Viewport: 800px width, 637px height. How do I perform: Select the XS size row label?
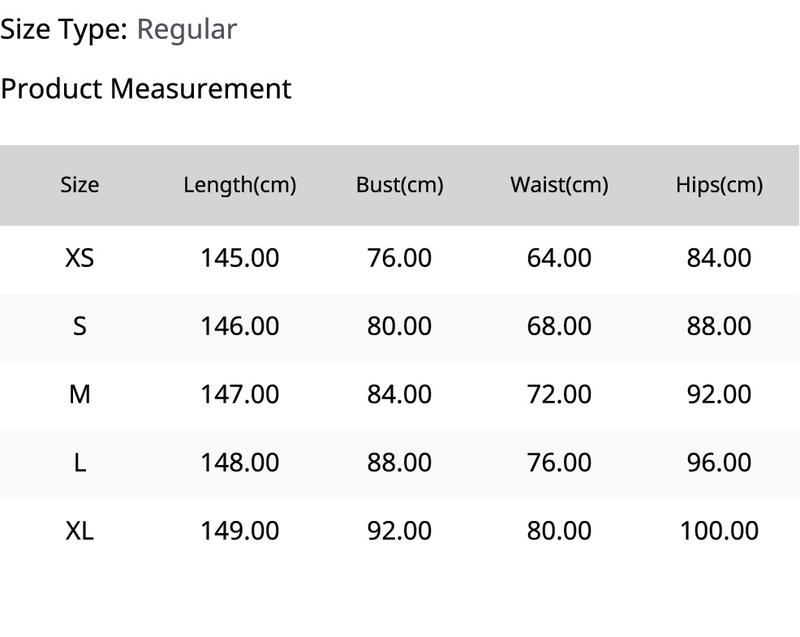[x=80, y=258]
